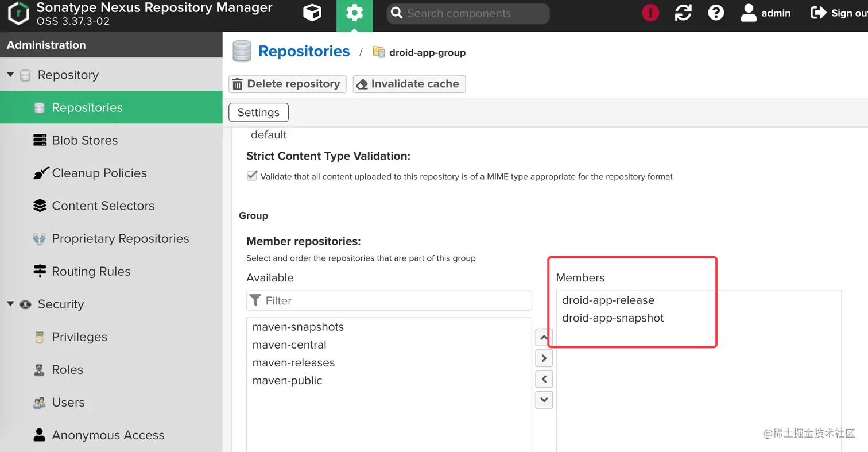Click the Repositories breadcrumb link
The image size is (868, 452).
(x=304, y=51)
